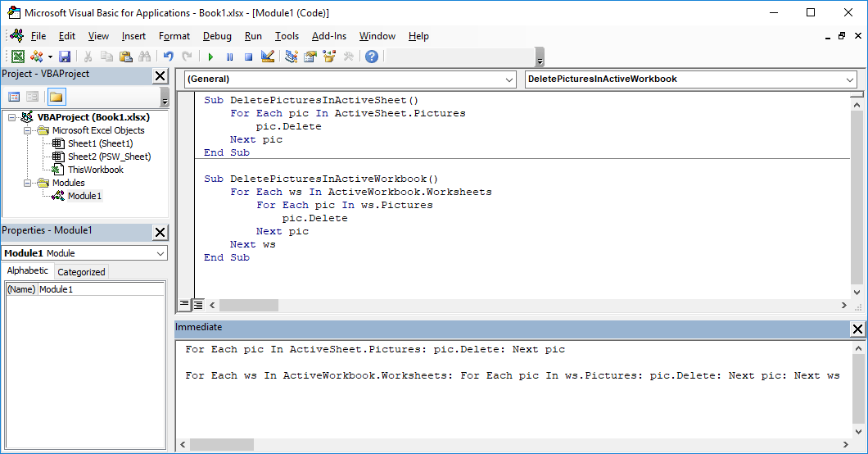The width and height of the screenshot is (868, 454).
Task: Open the File menu
Action: click(38, 36)
